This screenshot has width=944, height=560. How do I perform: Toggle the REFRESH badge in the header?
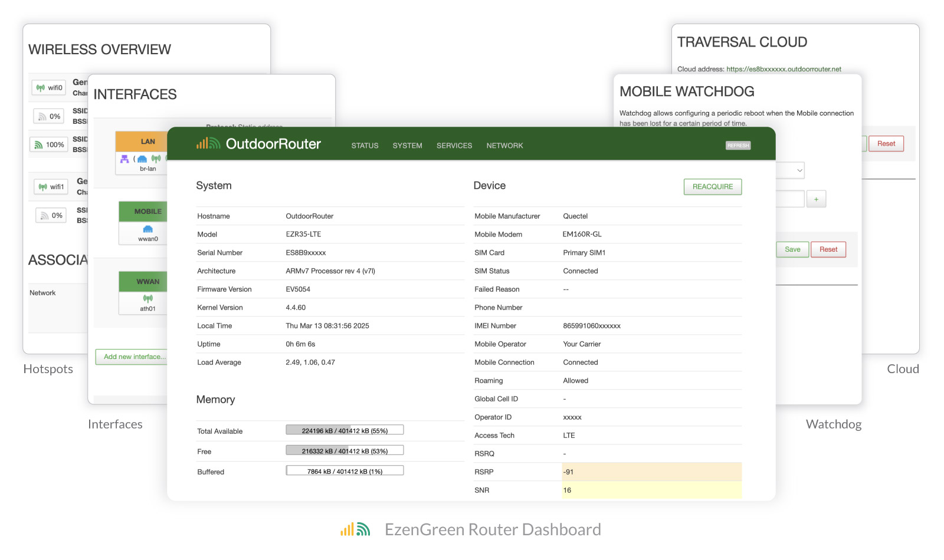pyautogui.click(x=737, y=146)
